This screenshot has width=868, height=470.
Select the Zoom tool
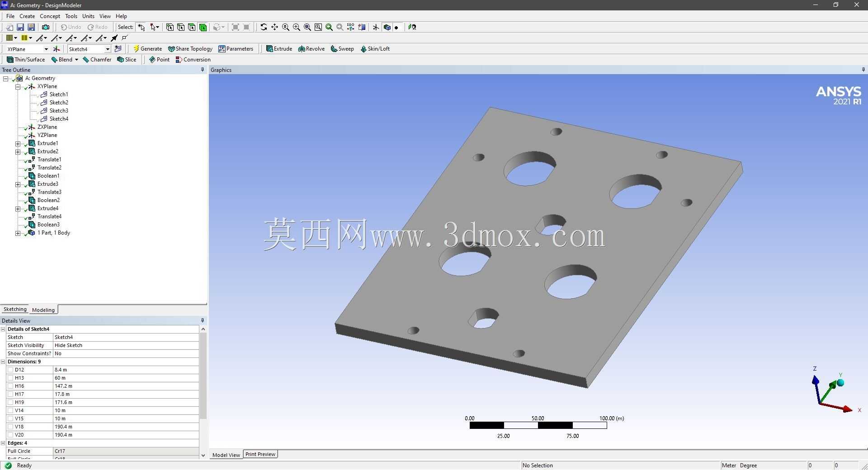286,27
